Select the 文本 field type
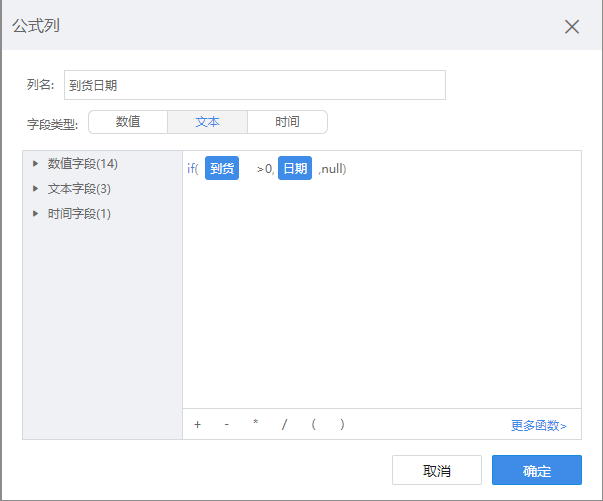The image size is (603, 501). [207, 122]
